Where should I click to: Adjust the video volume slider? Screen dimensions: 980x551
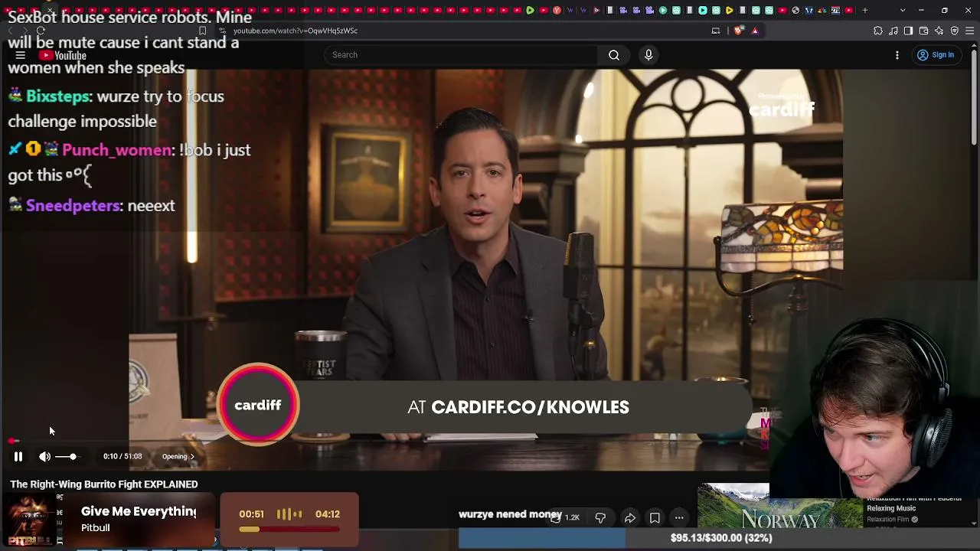[x=67, y=457]
